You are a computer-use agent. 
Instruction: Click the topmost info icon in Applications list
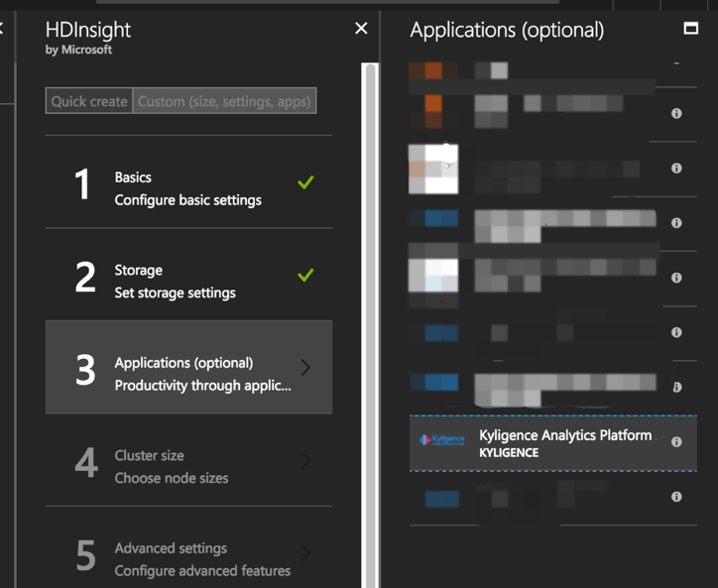[x=676, y=114]
